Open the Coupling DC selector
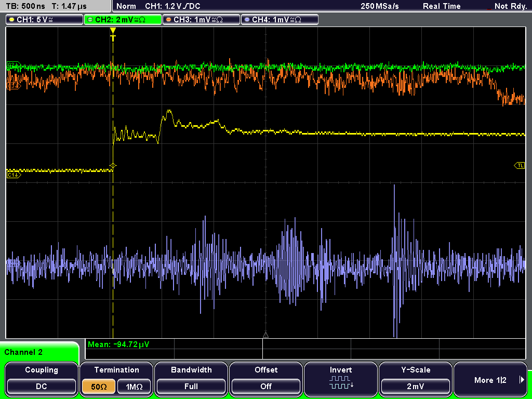This screenshot has width=532, height=399. [x=42, y=387]
